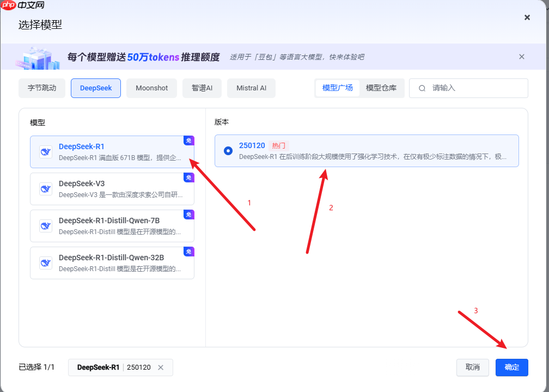Image resolution: width=549 pixels, height=392 pixels.
Task: Click the 免 free badge on DeepSeek-R1
Action: click(188, 140)
